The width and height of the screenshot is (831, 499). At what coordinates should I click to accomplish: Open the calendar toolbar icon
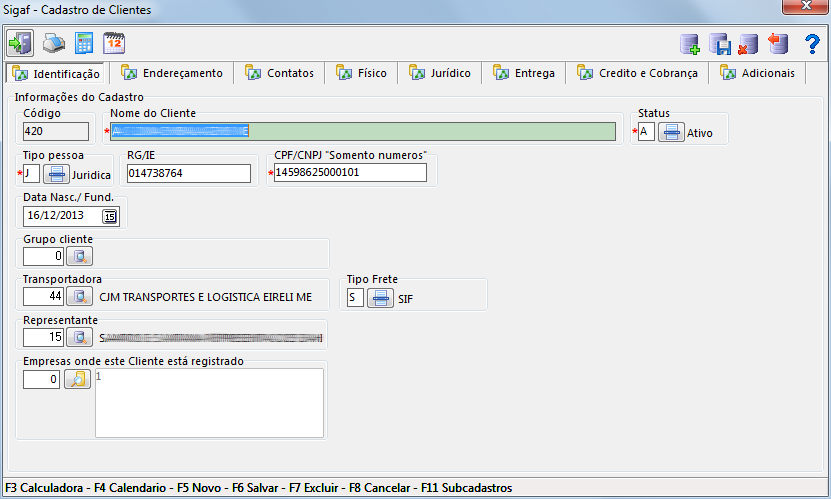[114, 43]
